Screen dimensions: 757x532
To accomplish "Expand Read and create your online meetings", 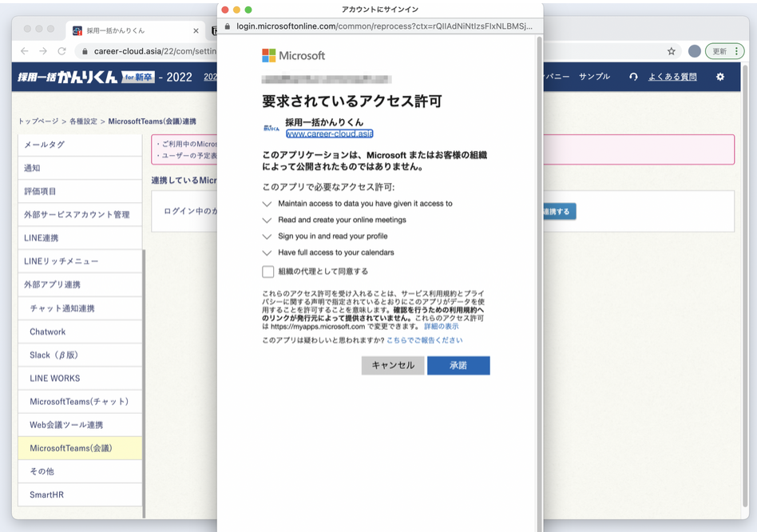I will point(267,220).
